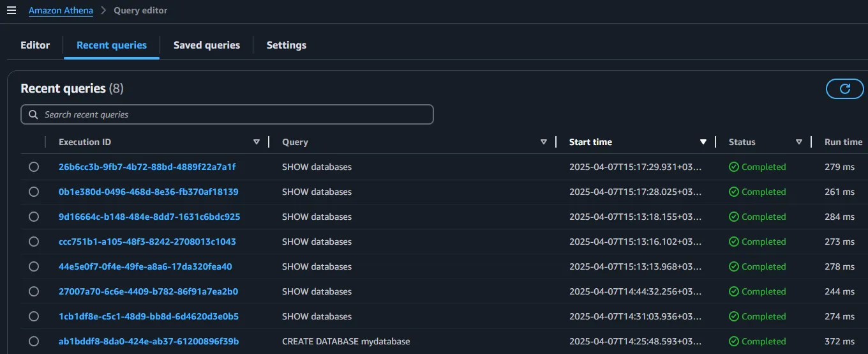Select radio for query 26b6cc3b-9fb7-4b72-88bd-4889f22a7a1f

pyautogui.click(x=34, y=167)
